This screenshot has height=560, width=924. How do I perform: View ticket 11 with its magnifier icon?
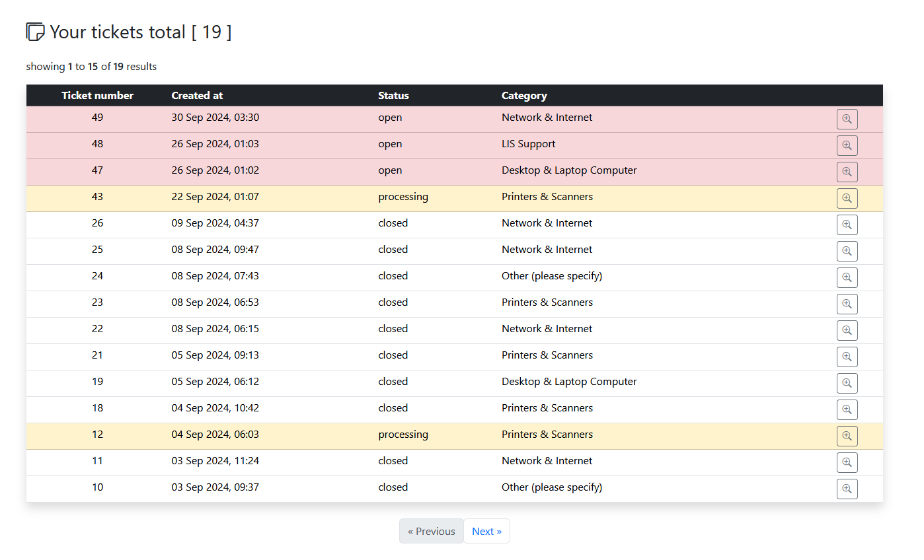(x=847, y=462)
